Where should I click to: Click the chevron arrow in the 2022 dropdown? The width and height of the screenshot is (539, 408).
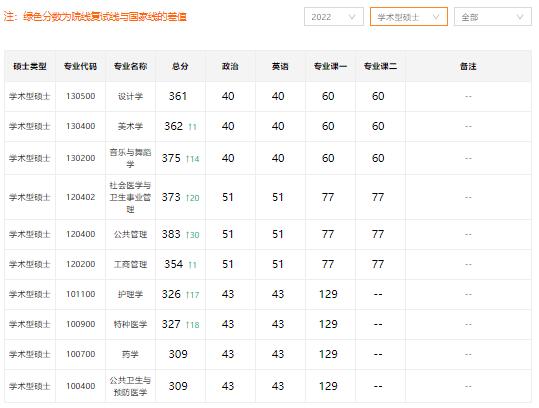pos(352,17)
